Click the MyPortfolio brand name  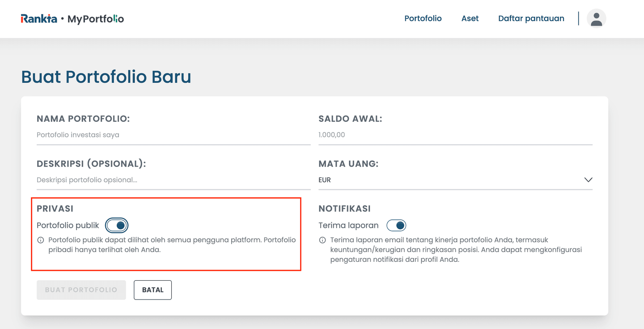click(95, 19)
